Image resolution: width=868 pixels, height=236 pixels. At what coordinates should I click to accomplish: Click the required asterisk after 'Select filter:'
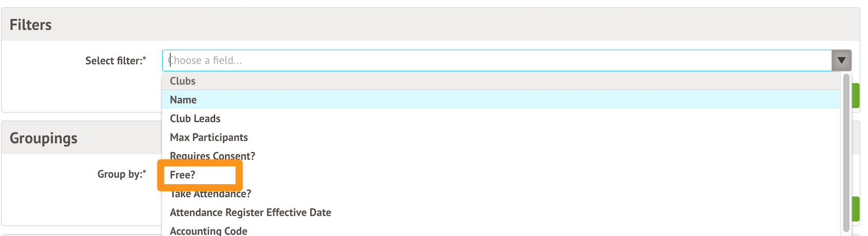pos(145,59)
